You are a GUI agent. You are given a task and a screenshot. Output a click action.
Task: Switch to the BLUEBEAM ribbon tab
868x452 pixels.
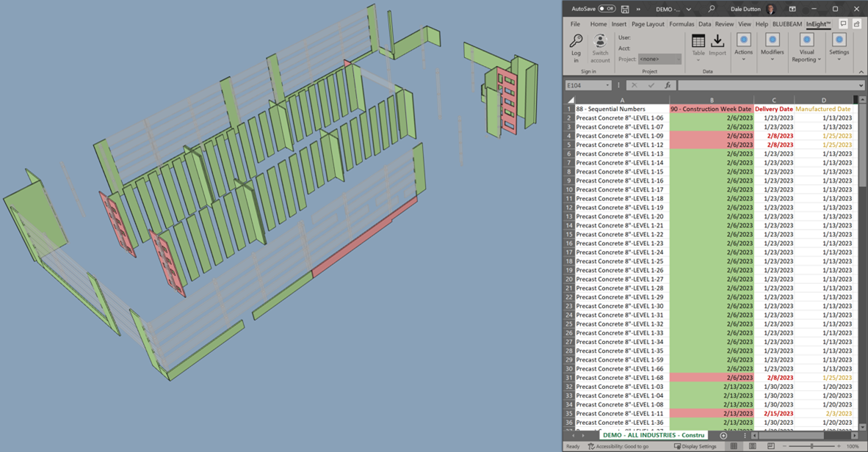pyautogui.click(x=787, y=23)
